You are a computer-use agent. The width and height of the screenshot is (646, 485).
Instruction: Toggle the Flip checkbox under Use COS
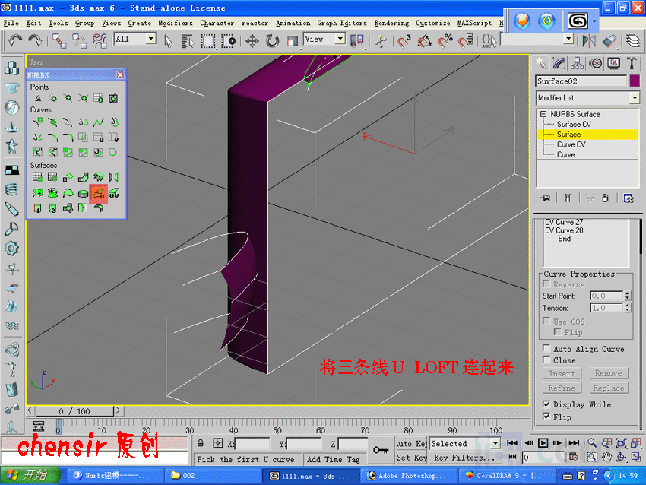[558, 332]
